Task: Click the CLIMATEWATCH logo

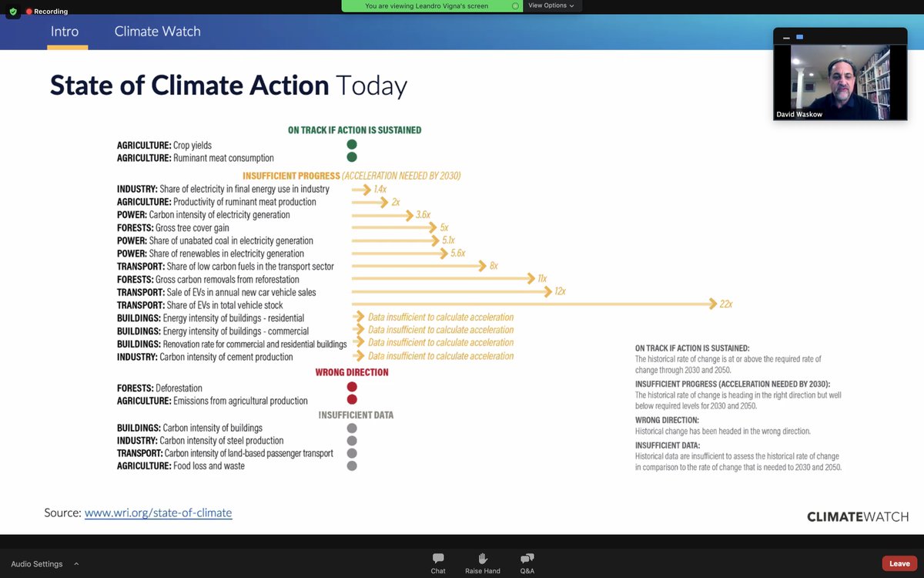Action: coord(857,516)
